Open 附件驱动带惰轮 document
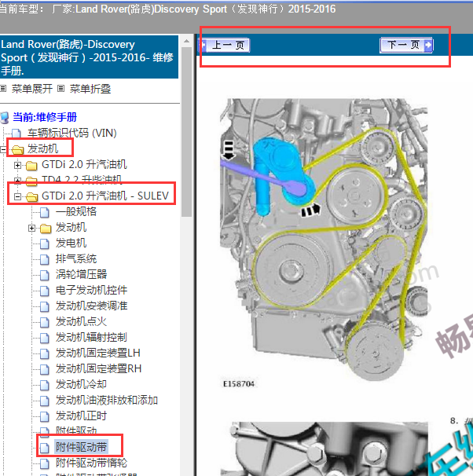This screenshot has width=473, height=476. [91, 463]
